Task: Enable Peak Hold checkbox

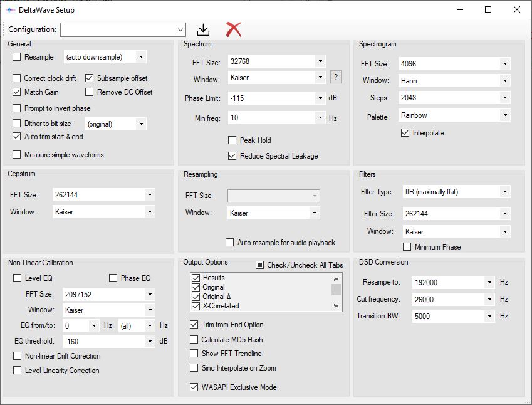Action: point(232,140)
